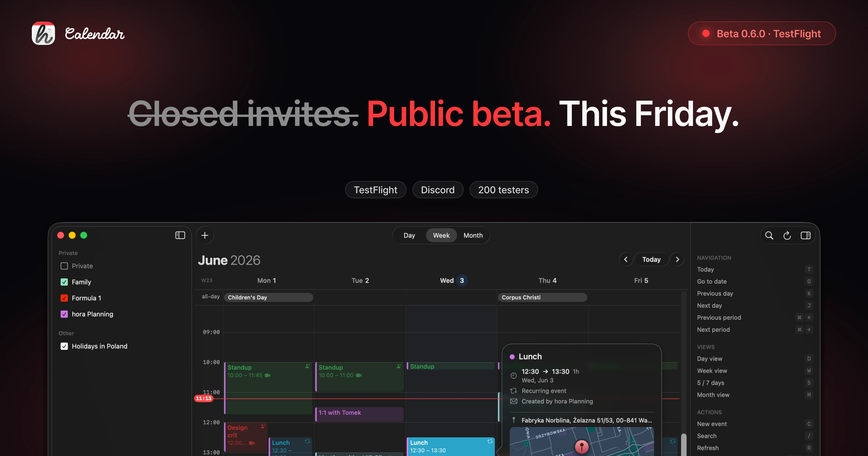
Task: Open search in the calendar toolbar
Action: click(x=769, y=235)
